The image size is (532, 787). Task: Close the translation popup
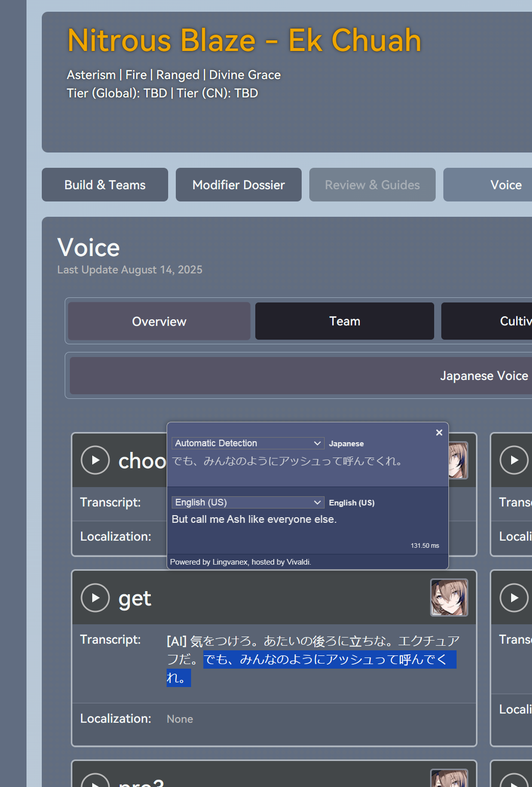pyautogui.click(x=439, y=433)
